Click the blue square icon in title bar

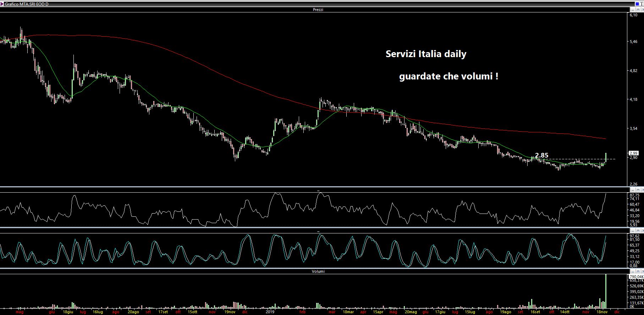tap(637, 4)
